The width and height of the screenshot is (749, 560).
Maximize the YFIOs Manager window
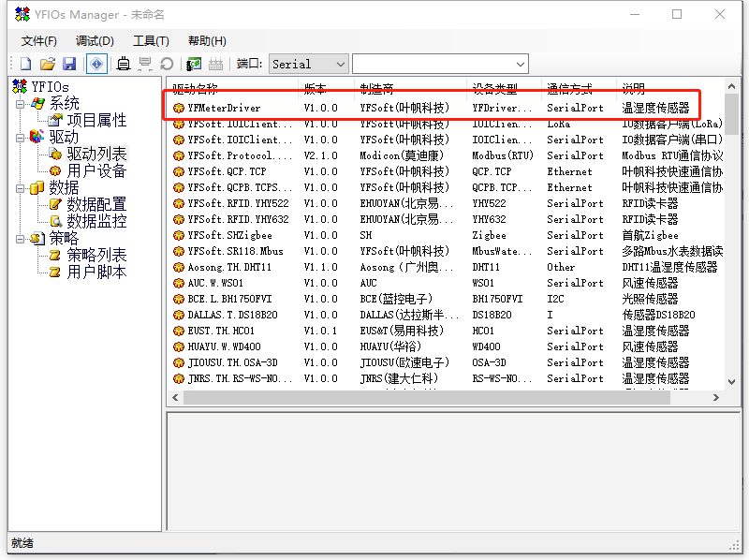(x=677, y=14)
